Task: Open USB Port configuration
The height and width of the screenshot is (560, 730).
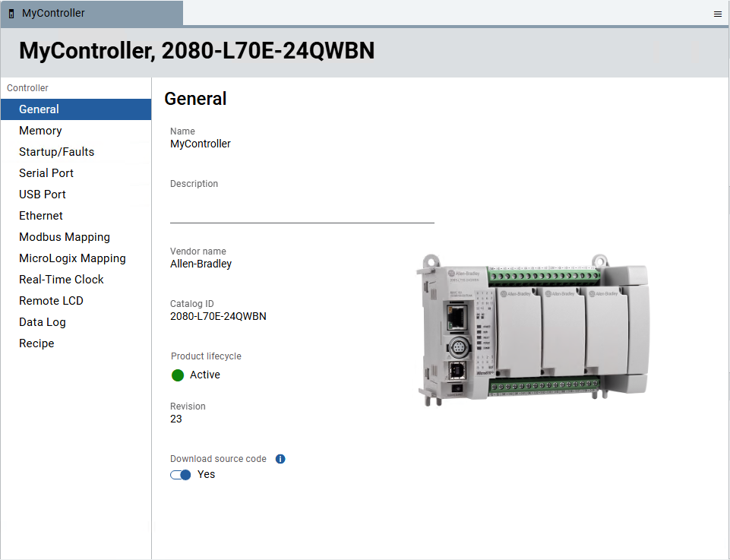Action: tap(43, 195)
